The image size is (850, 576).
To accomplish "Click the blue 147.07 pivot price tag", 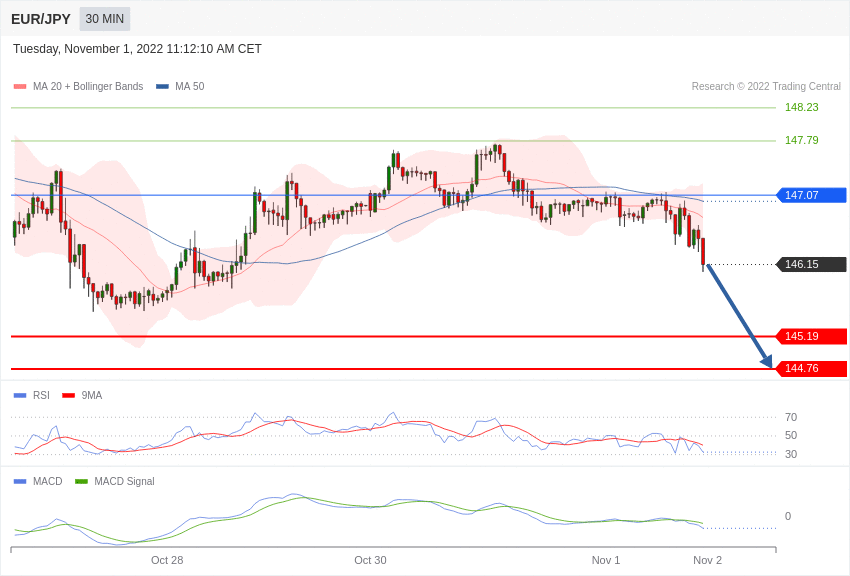I will (812, 195).
